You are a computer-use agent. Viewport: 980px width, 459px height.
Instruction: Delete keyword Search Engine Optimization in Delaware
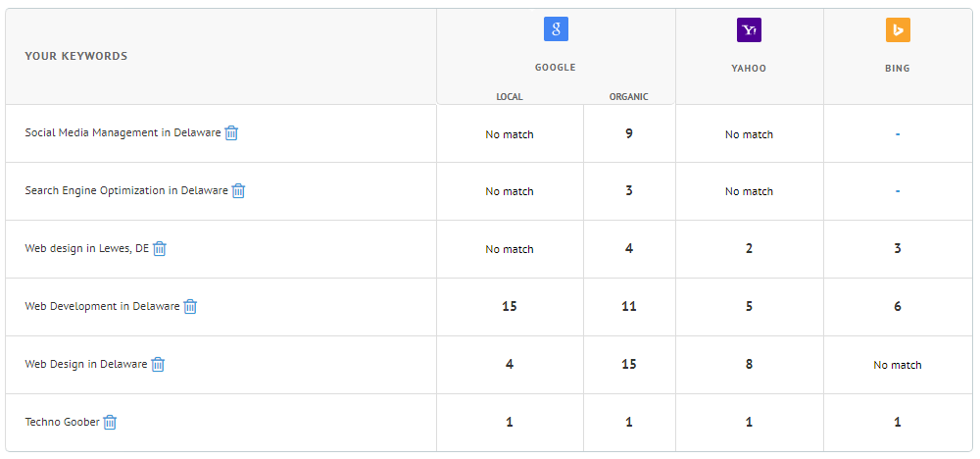238,190
